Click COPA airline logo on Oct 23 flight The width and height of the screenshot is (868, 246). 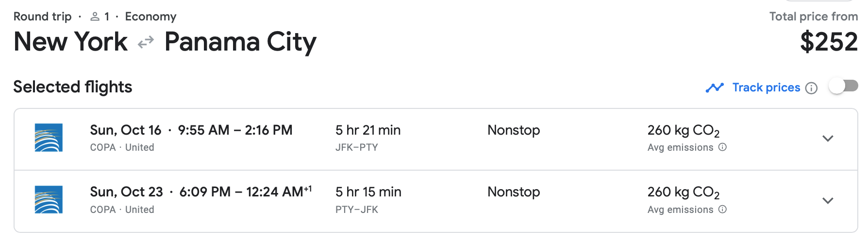pos(49,200)
